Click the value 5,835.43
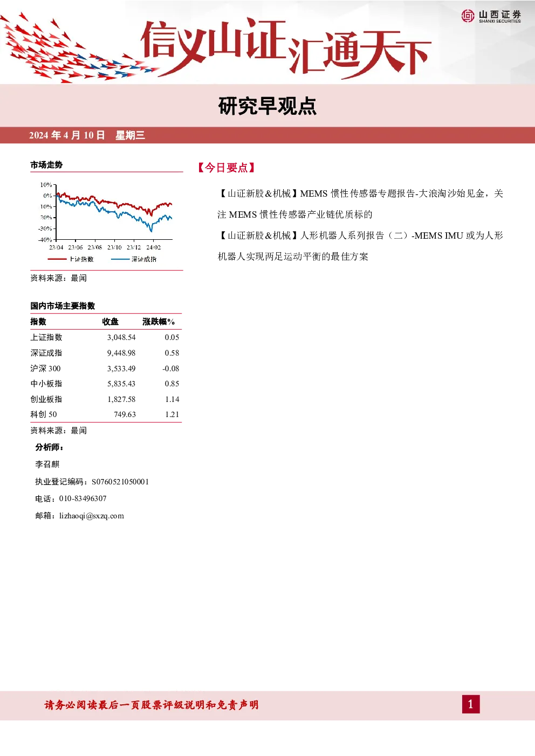 (121, 384)
